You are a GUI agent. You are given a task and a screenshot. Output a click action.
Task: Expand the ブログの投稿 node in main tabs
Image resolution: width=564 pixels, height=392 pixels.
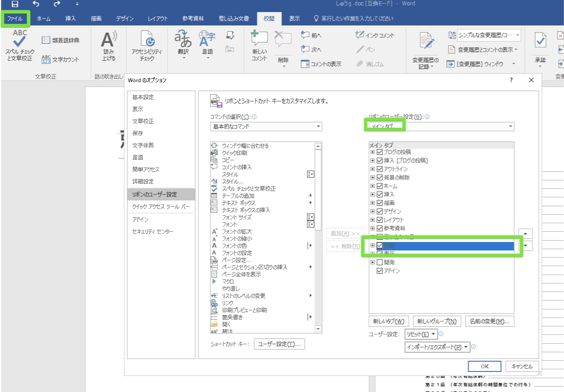click(x=372, y=152)
